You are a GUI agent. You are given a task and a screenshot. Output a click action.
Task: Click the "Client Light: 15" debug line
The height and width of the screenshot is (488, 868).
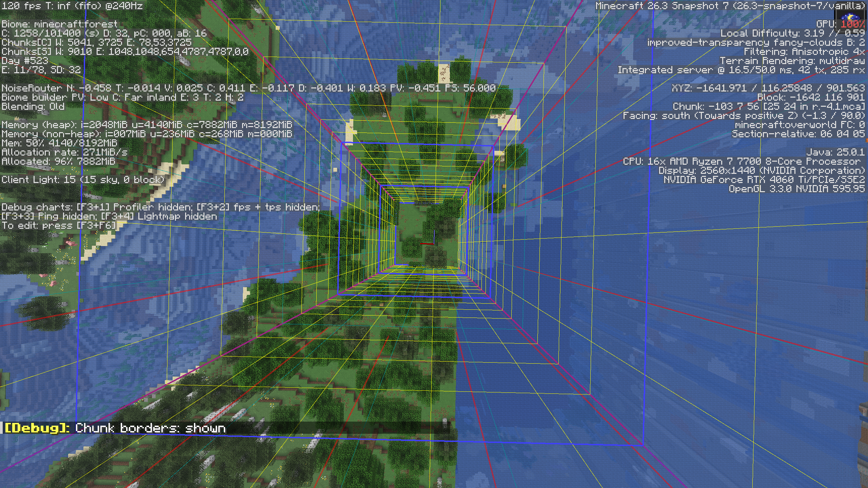click(83, 180)
